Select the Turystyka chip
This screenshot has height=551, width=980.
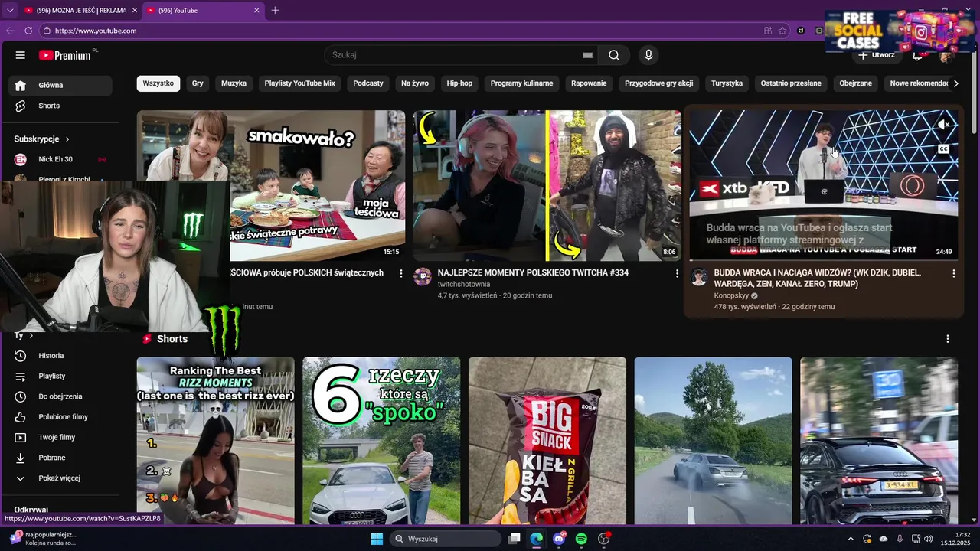pos(727,83)
